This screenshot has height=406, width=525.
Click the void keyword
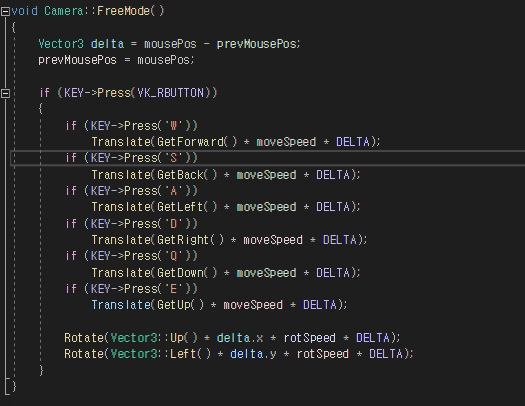[x=24, y=11]
